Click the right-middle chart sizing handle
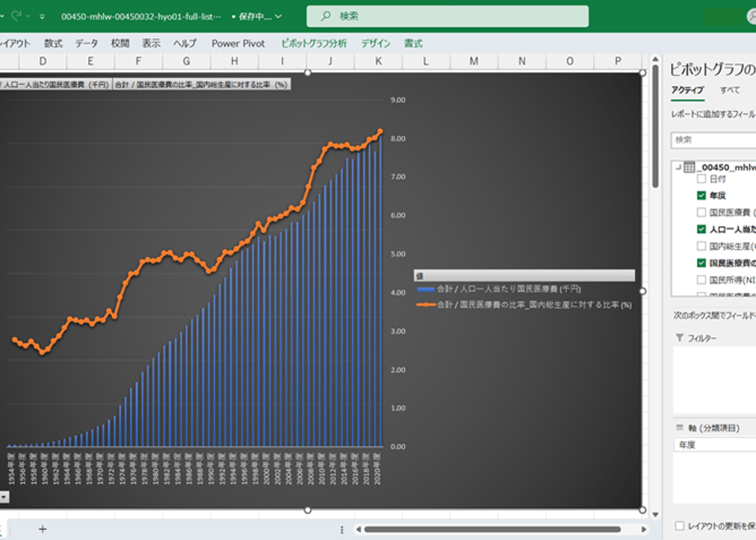 pos(642,291)
